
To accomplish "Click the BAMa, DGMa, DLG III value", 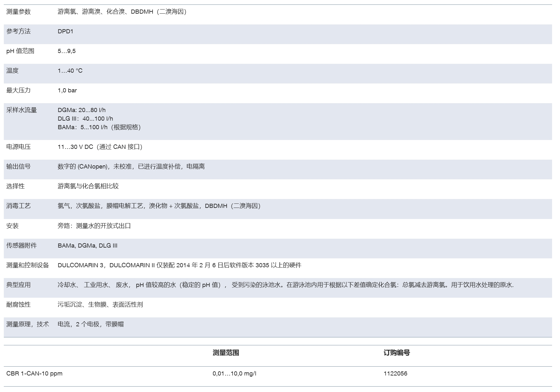I will click(88, 246).
